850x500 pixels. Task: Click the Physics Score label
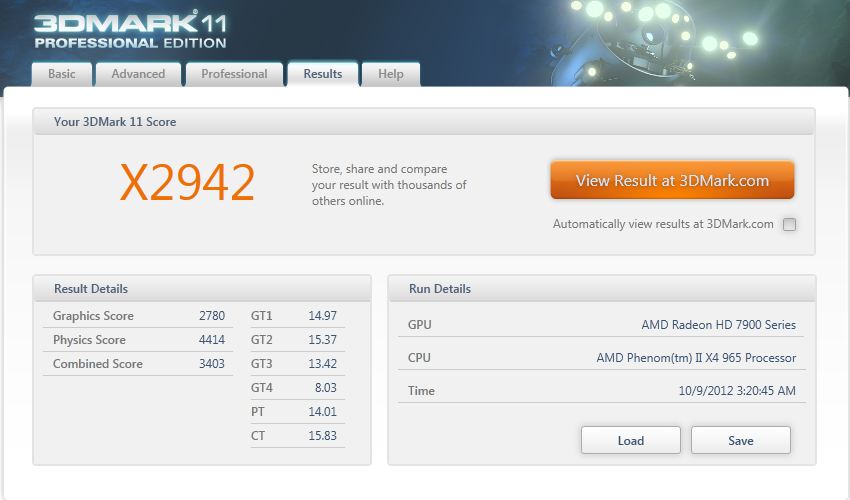(x=89, y=339)
